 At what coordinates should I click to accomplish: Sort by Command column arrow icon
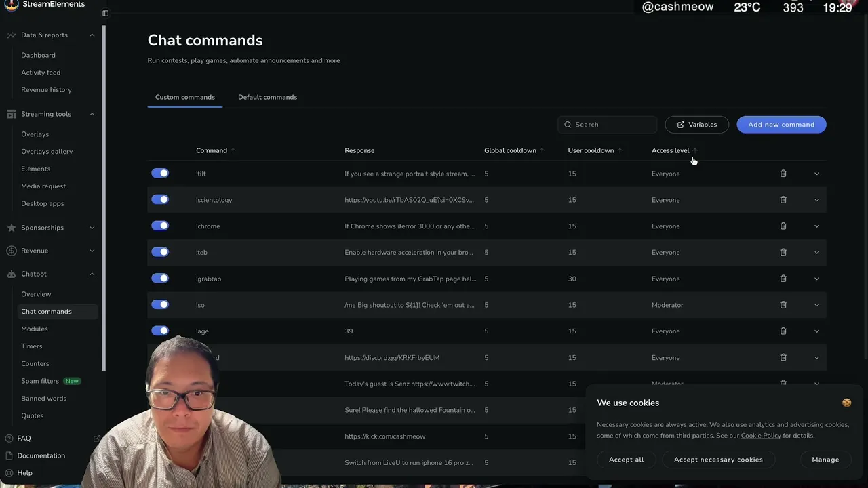click(x=233, y=150)
